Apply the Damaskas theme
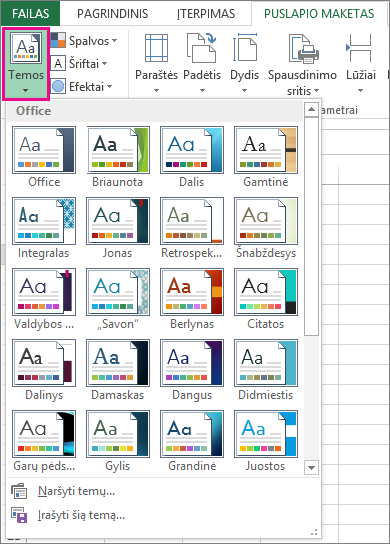 click(x=118, y=370)
